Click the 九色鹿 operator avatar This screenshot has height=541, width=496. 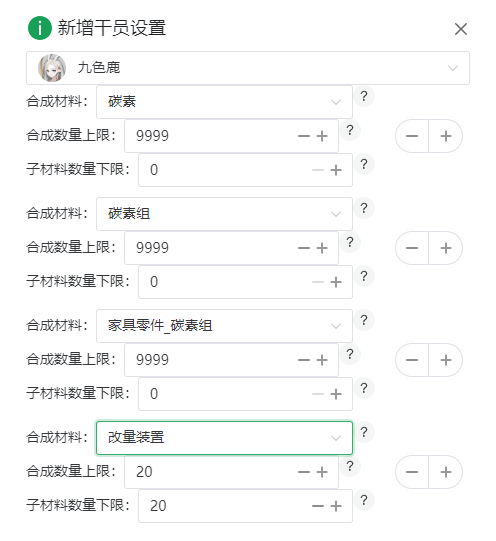[x=52, y=68]
